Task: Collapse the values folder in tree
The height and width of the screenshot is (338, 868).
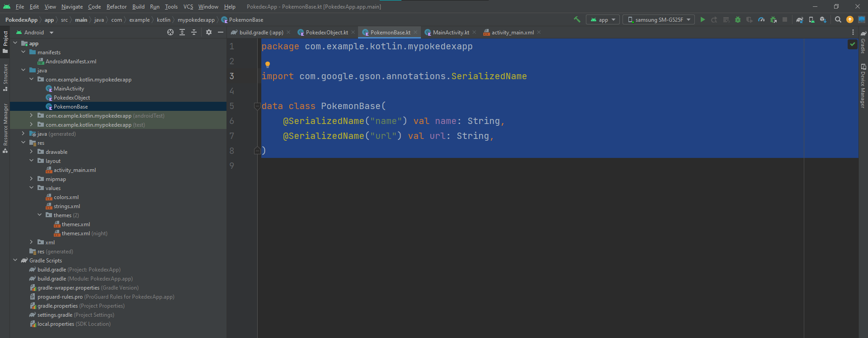Action: pyautogui.click(x=31, y=188)
